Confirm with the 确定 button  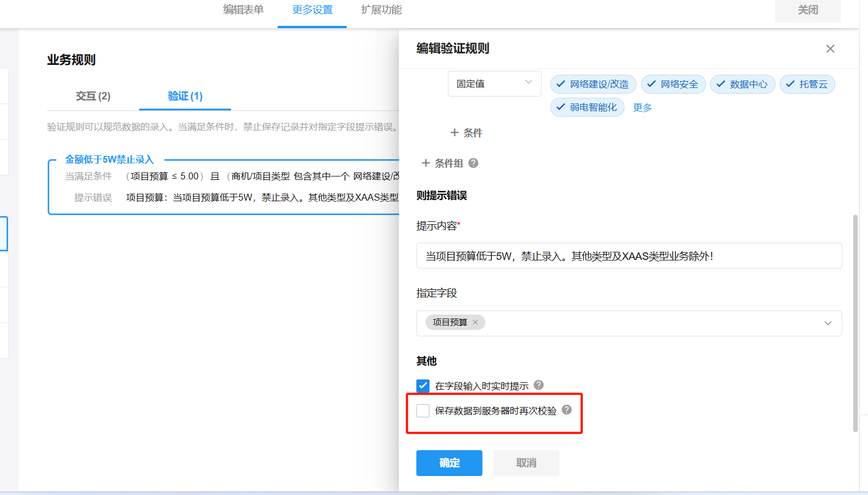[449, 463]
